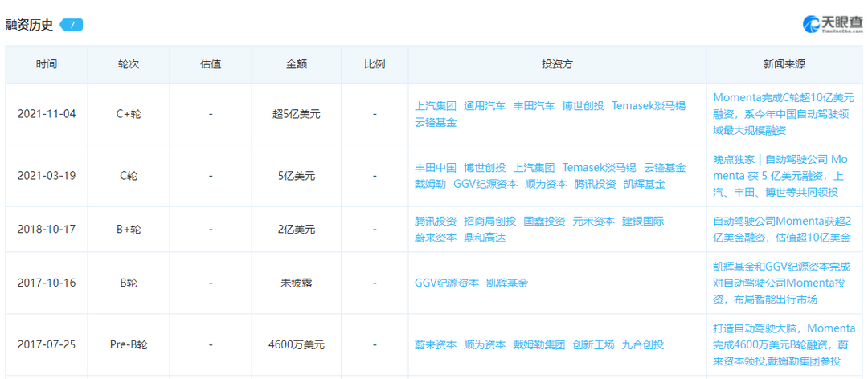The height and width of the screenshot is (379, 868).
Task: Click the C轮 round cell
Action: [129, 176]
